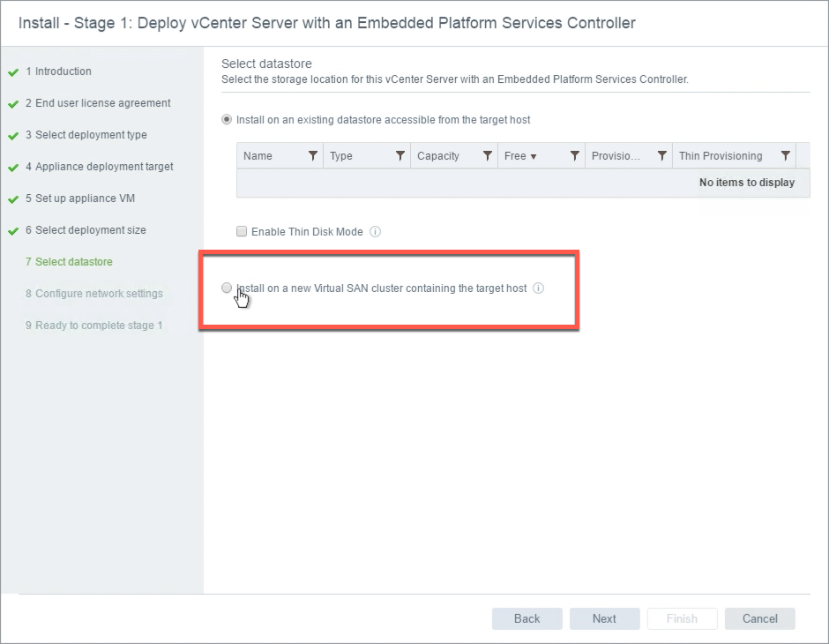The width and height of the screenshot is (829, 644).
Task: Filter the Type column
Action: 400,156
